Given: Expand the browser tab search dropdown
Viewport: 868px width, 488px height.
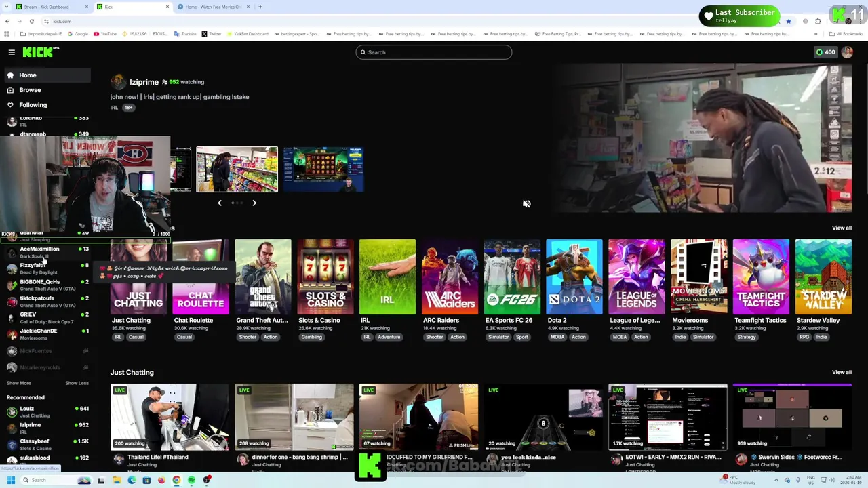Looking at the screenshot, I should 7,7.
